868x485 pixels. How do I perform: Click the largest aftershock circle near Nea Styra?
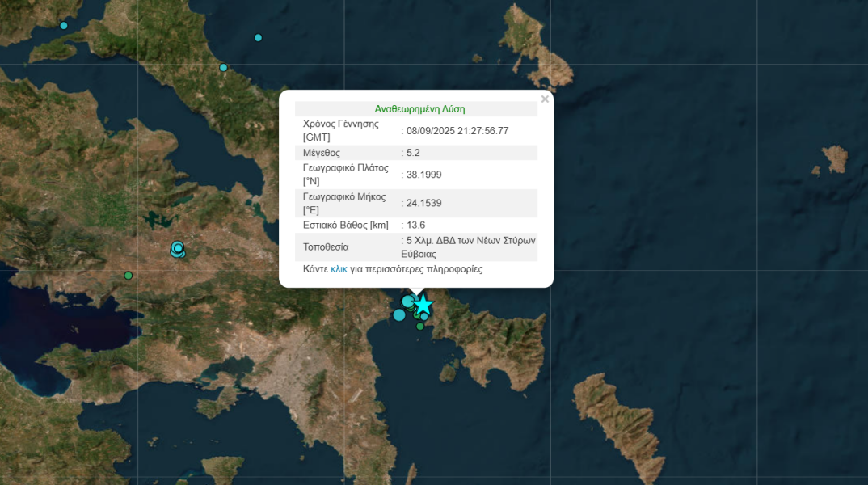coord(407,302)
